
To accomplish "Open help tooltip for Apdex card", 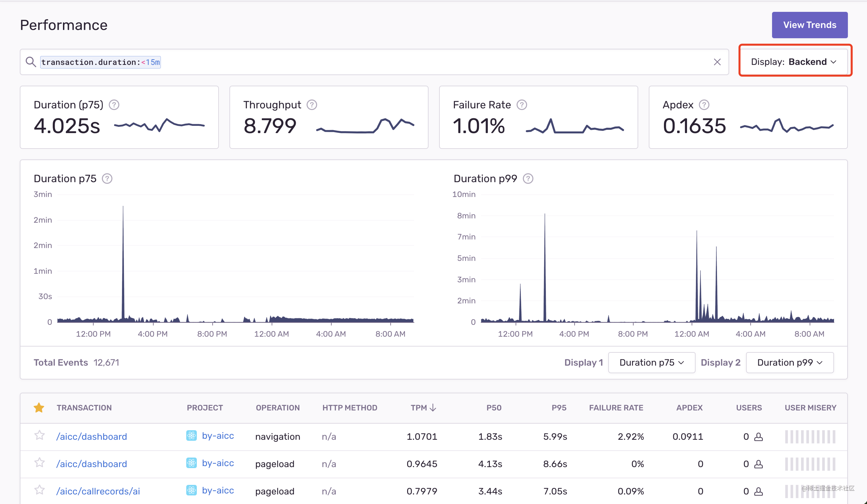I will pyautogui.click(x=704, y=105).
